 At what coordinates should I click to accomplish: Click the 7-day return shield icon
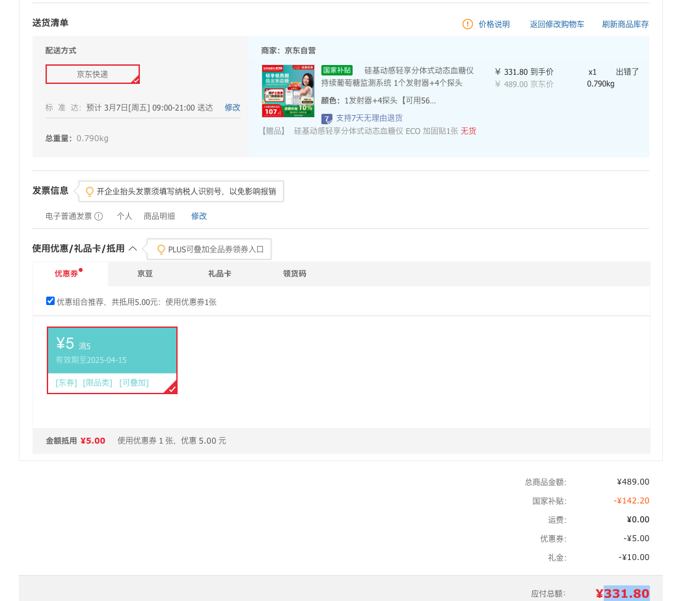(x=327, y=118)
